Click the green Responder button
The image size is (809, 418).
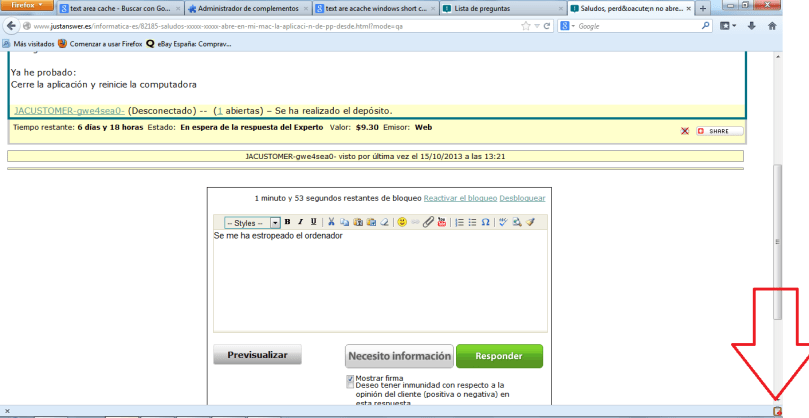(499, 355)
